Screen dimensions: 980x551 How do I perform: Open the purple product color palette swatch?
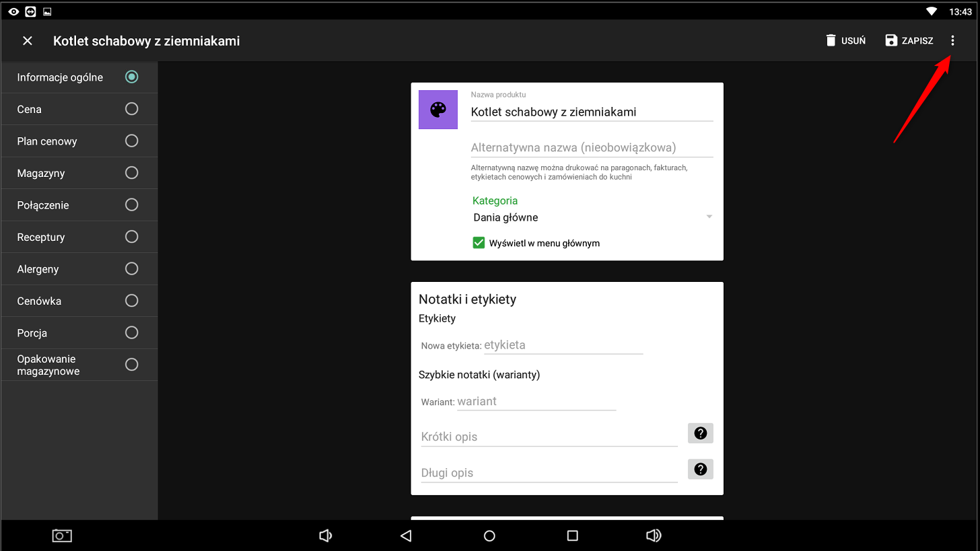click(438, 110)
